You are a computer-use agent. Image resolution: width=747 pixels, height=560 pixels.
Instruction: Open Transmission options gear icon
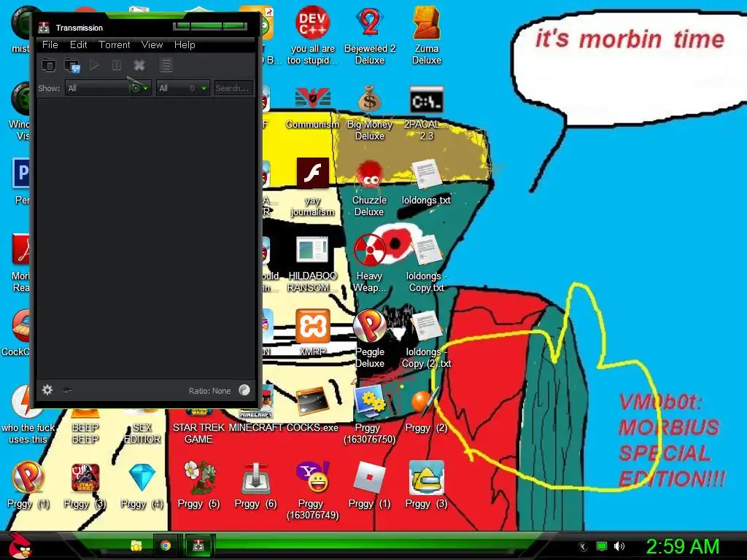[47, 390]
